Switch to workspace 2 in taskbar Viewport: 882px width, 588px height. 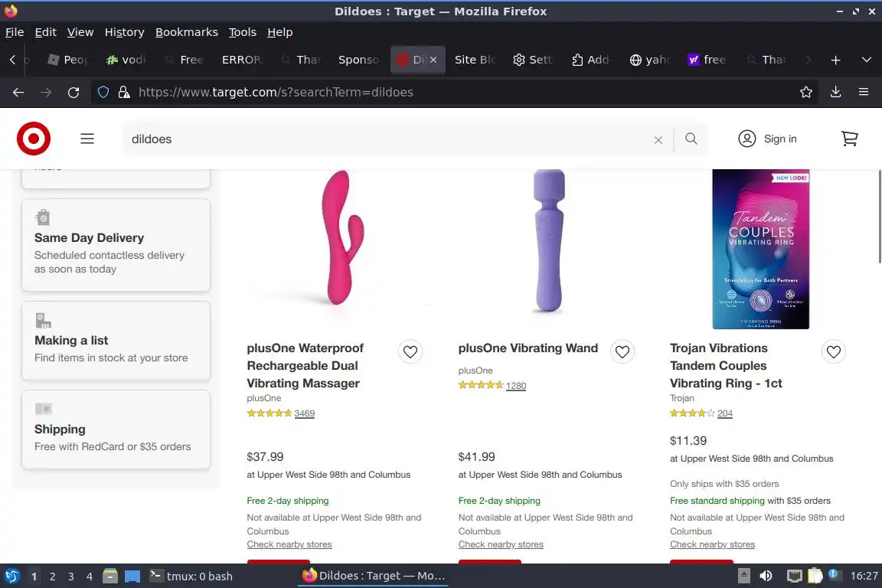pos(52,577)
